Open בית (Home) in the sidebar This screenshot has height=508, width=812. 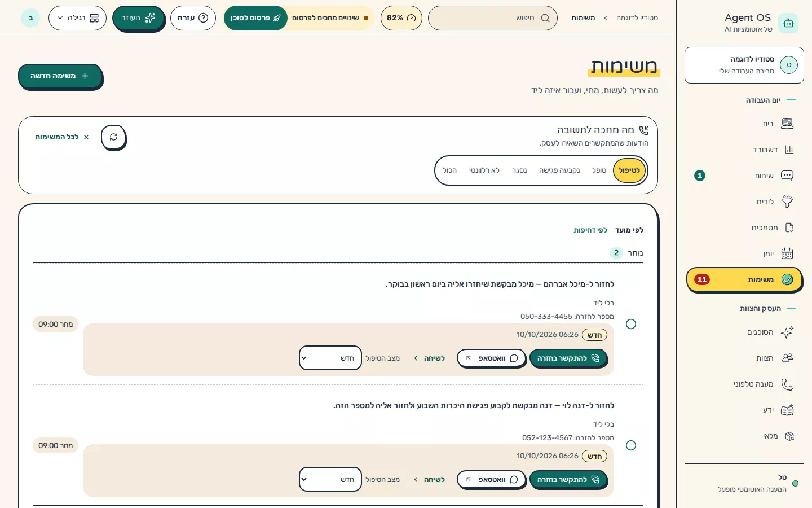(x=744, y=124)
